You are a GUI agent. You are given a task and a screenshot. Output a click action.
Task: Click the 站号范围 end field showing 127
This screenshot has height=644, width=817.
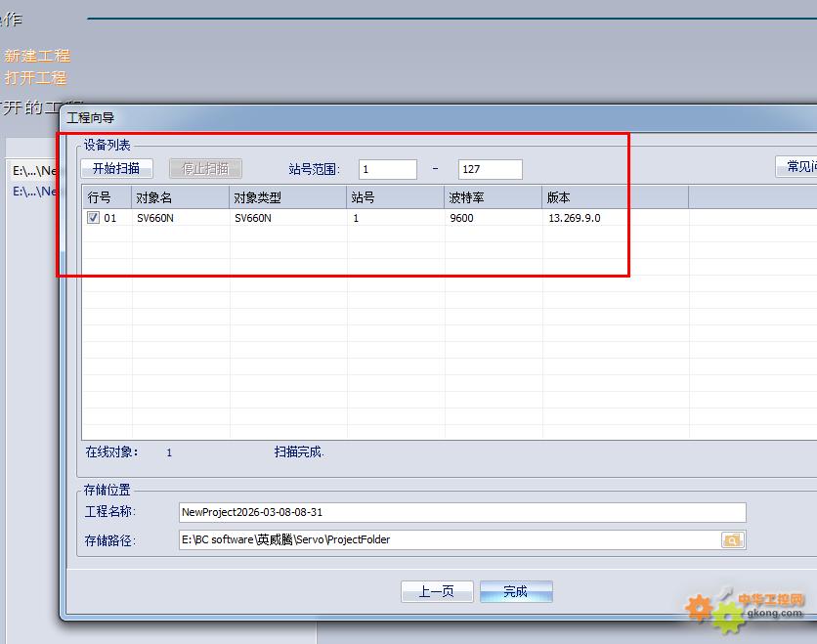pos(490,169)
